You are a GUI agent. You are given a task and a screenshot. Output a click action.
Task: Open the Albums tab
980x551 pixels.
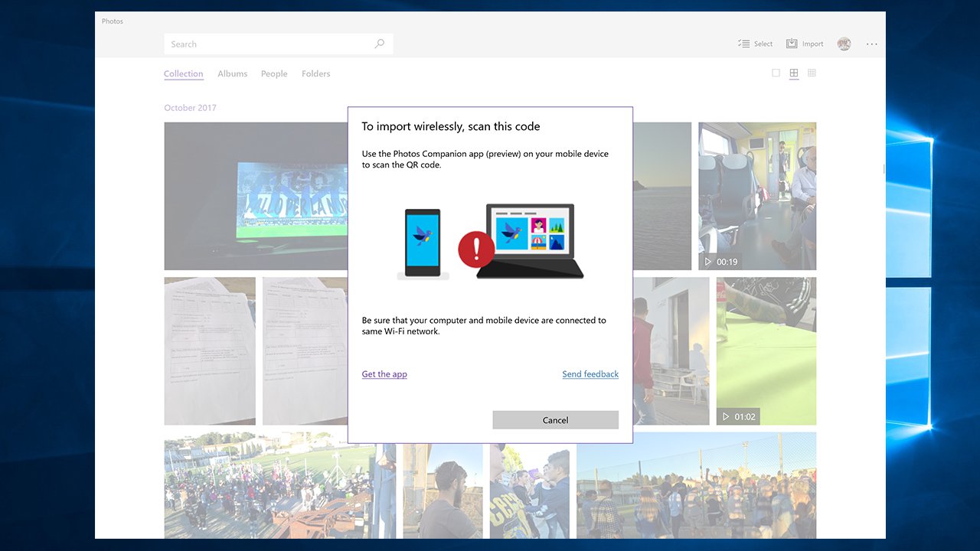232,73
